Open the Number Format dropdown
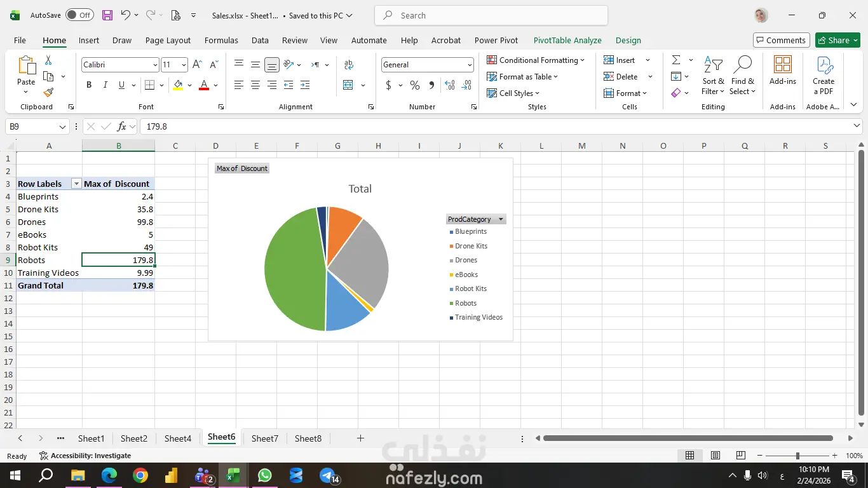868x488 pixels. point(470,65)
